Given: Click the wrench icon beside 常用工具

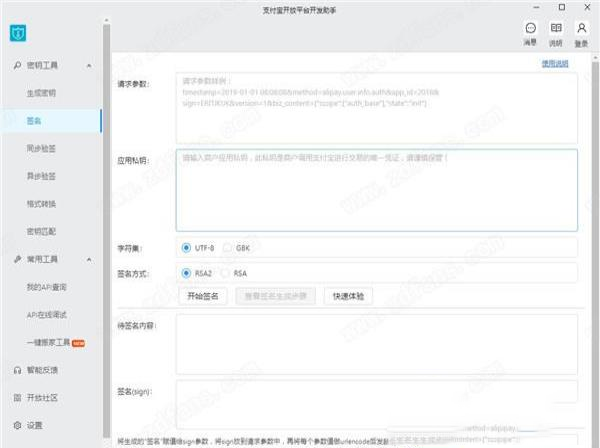Looking at the screenshot, I should pyautogui.click(x=17, y=259).
